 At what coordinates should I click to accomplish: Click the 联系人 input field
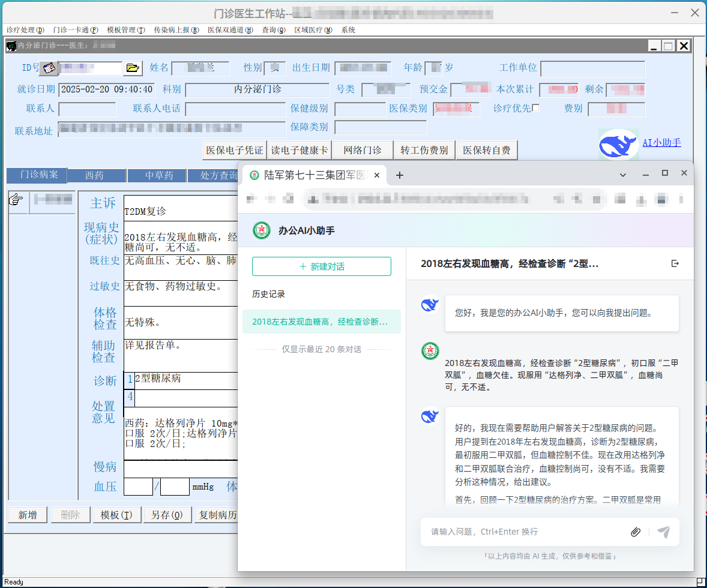pos(87,109)
